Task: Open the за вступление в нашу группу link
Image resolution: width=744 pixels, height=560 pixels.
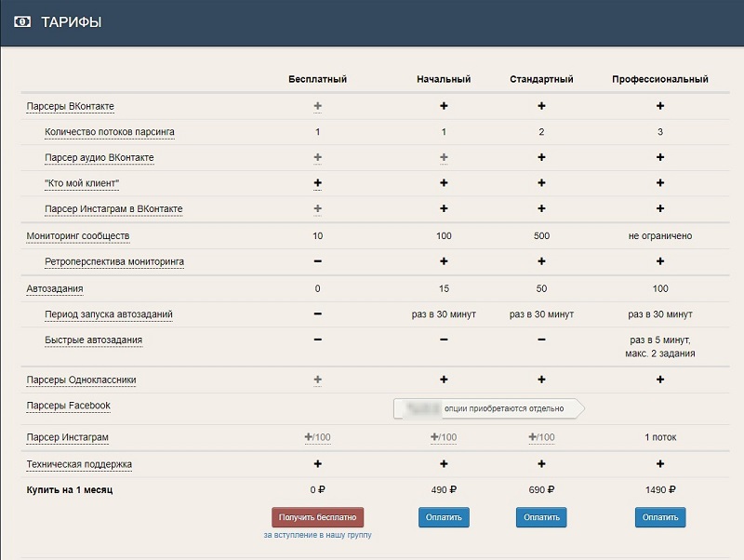Action: pos(317,535)
